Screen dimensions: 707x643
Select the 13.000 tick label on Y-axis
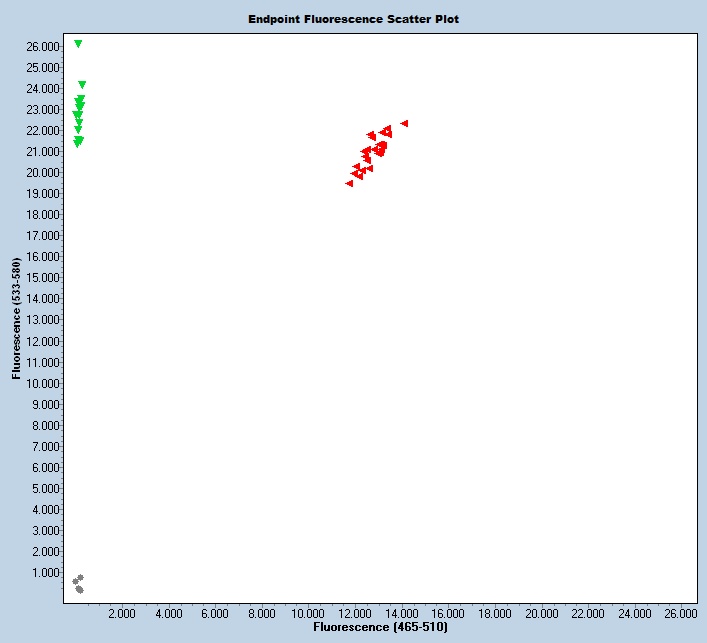tap(42, 320)
